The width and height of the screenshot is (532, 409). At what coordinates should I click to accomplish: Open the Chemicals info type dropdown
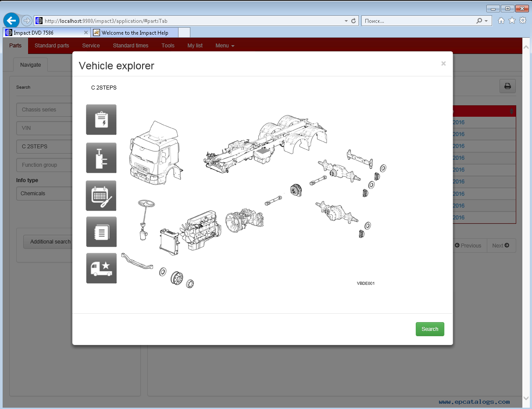pyautogui.click(x=44, y=194)
